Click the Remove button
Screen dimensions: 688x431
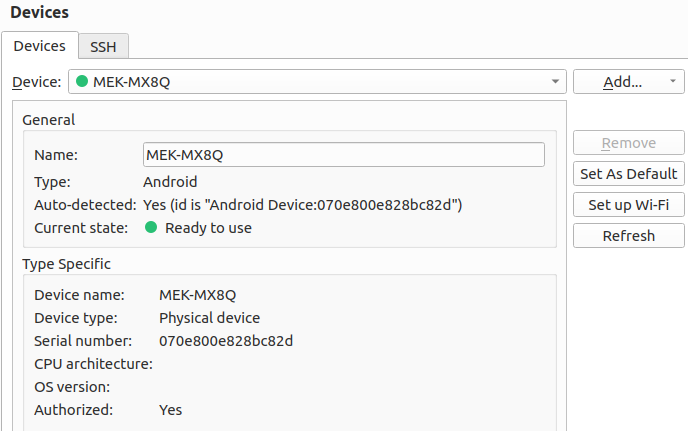pyautogui.click(x=628, y=143)
